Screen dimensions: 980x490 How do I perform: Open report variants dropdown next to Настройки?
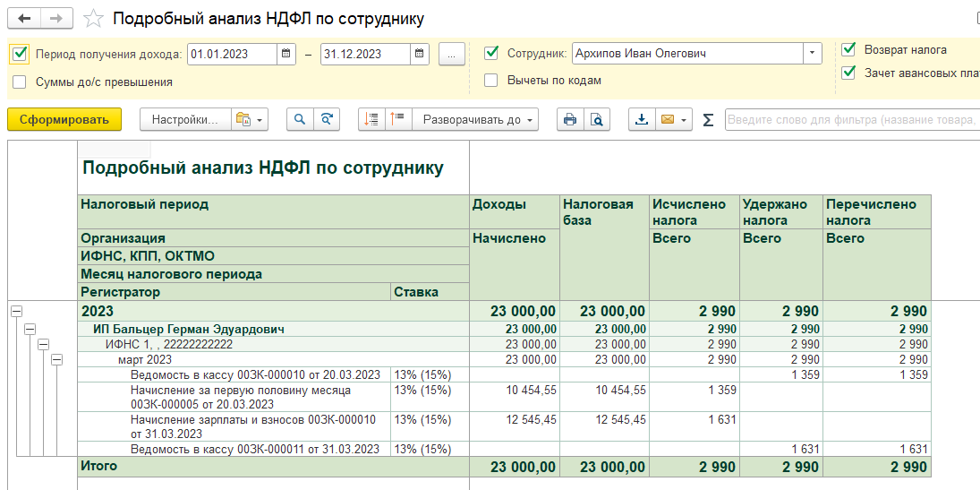pos(250,119)
